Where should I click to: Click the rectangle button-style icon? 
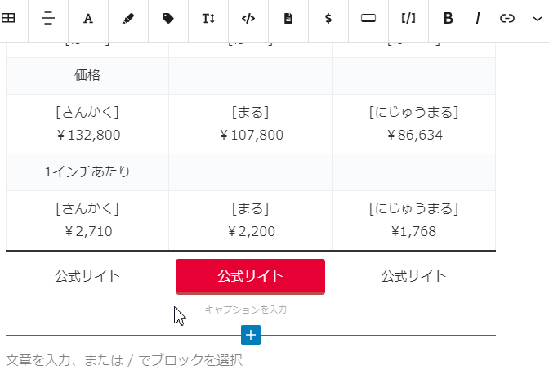pyautogui.click(x=368, y=18)
